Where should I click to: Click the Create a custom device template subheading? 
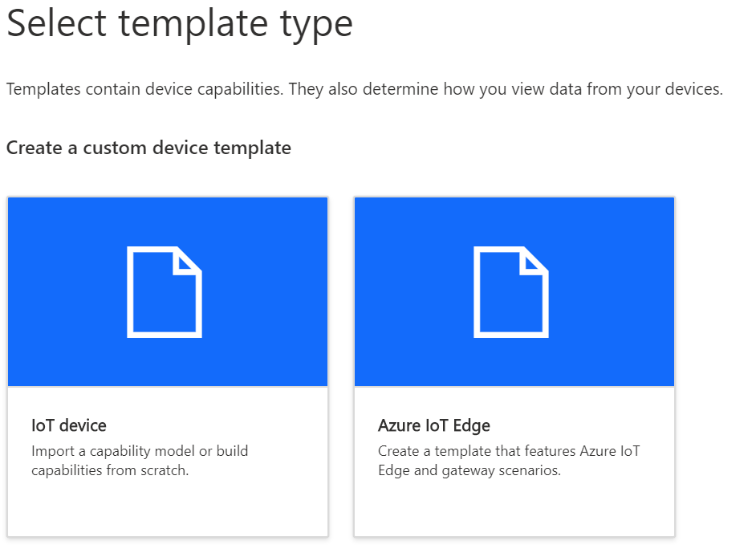pos(149,148)
